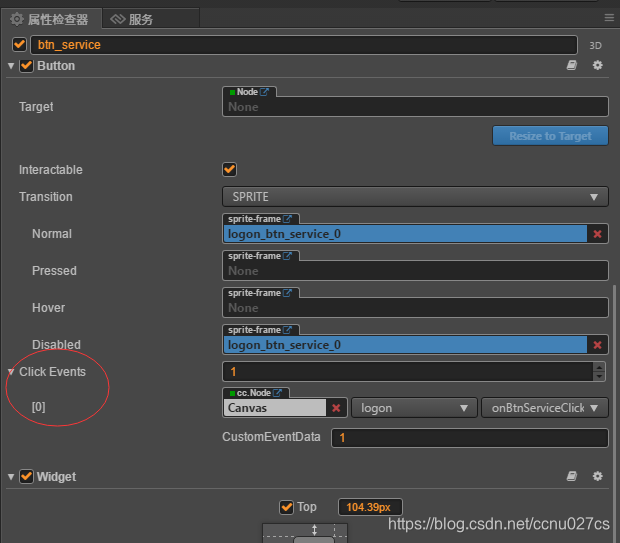The width and height of the screenshot is (620, 543).
Task: Open Button component gear settings
Action: coord(597,65)
